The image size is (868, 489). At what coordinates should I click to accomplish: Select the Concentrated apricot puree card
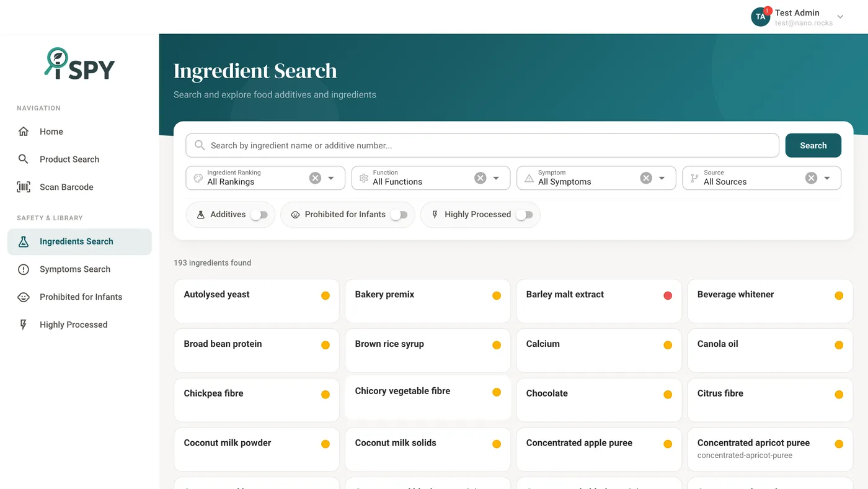coord(770,449)
